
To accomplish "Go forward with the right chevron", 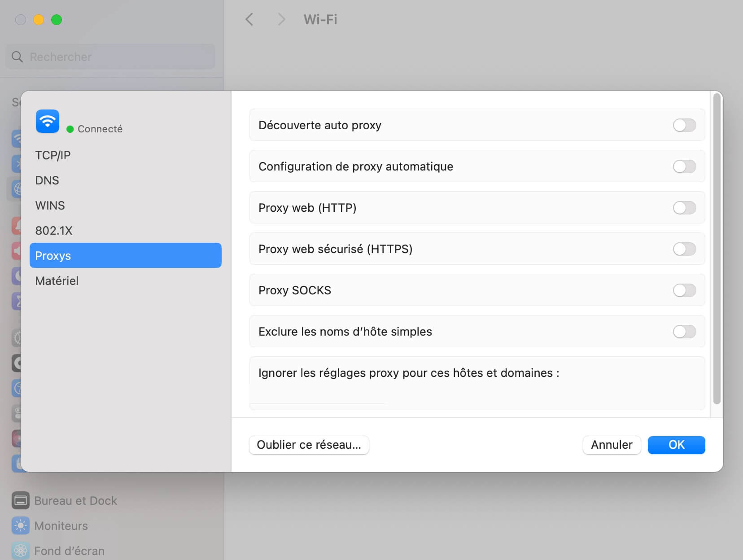I will tap(281, 19).
